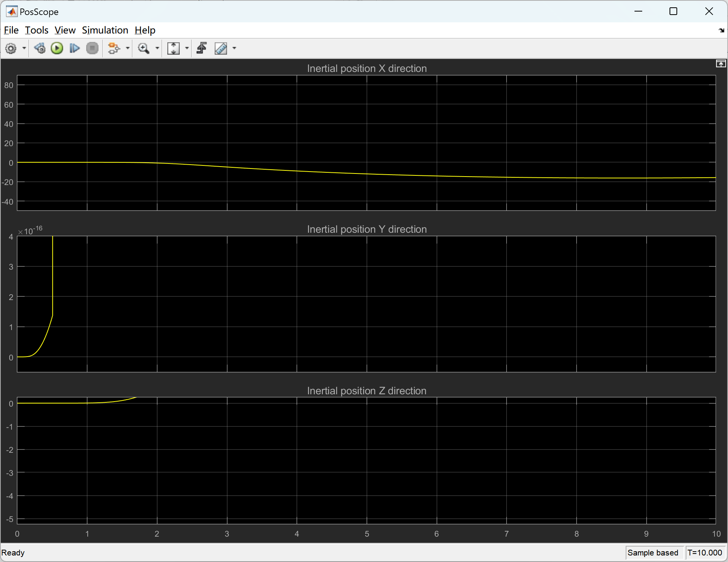
Task: Expand the configuration properties dropdown arrow
Action: (x=24, y=48)
